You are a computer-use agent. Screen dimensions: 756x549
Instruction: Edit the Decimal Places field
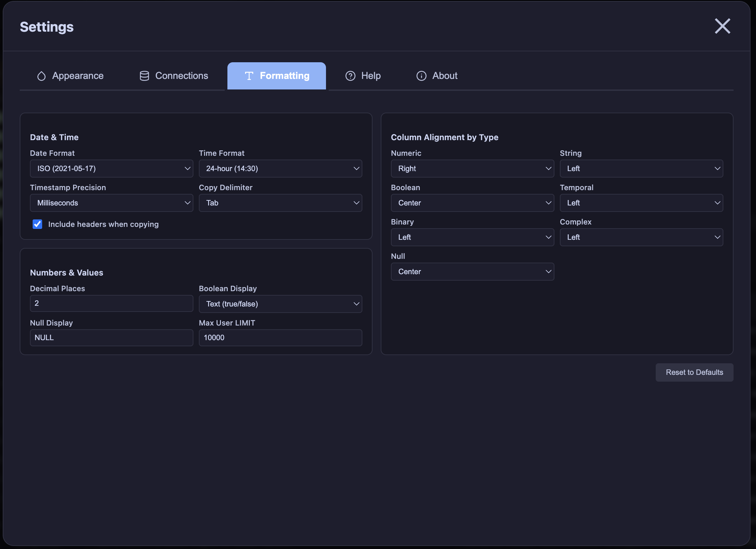tap(111, 303)
